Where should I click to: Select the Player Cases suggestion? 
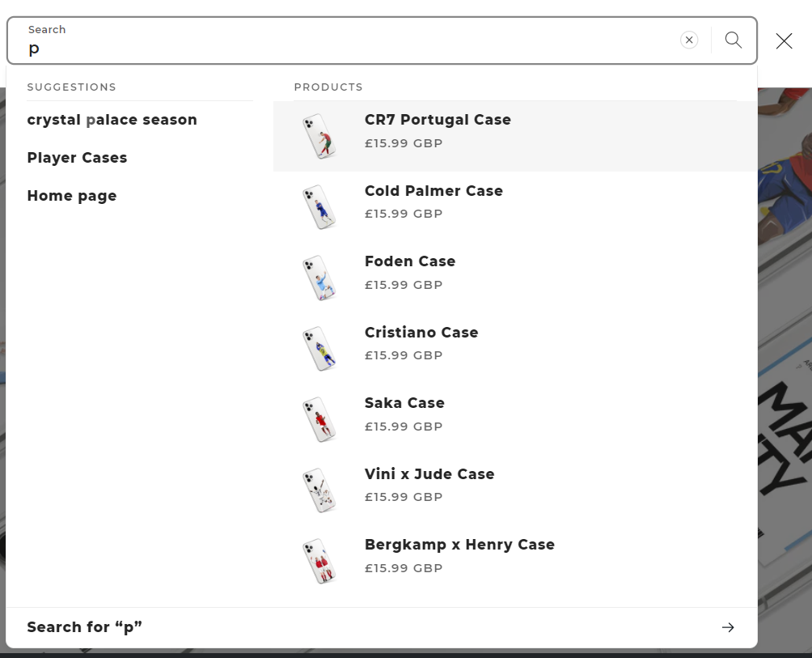78,158
